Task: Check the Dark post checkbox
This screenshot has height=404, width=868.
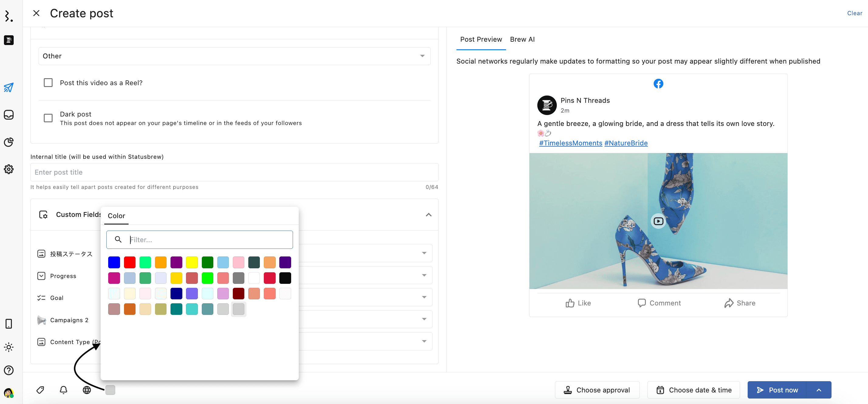Action: point(48,118)
